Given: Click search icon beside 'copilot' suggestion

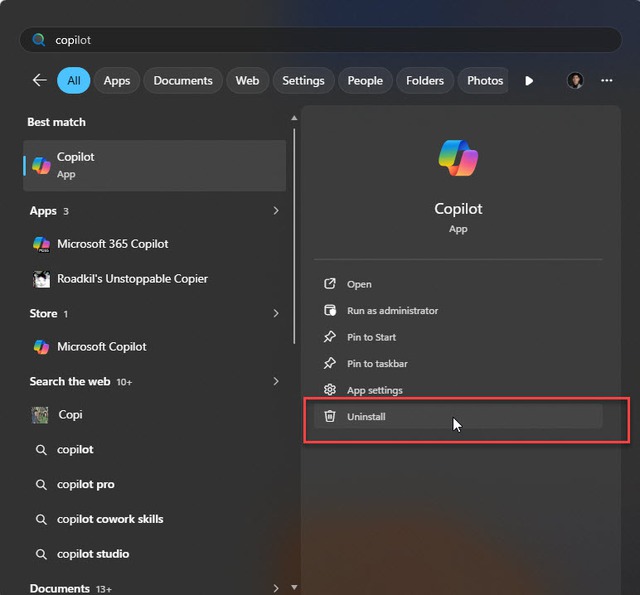Looking at the screenshot, I should [41, 450].
